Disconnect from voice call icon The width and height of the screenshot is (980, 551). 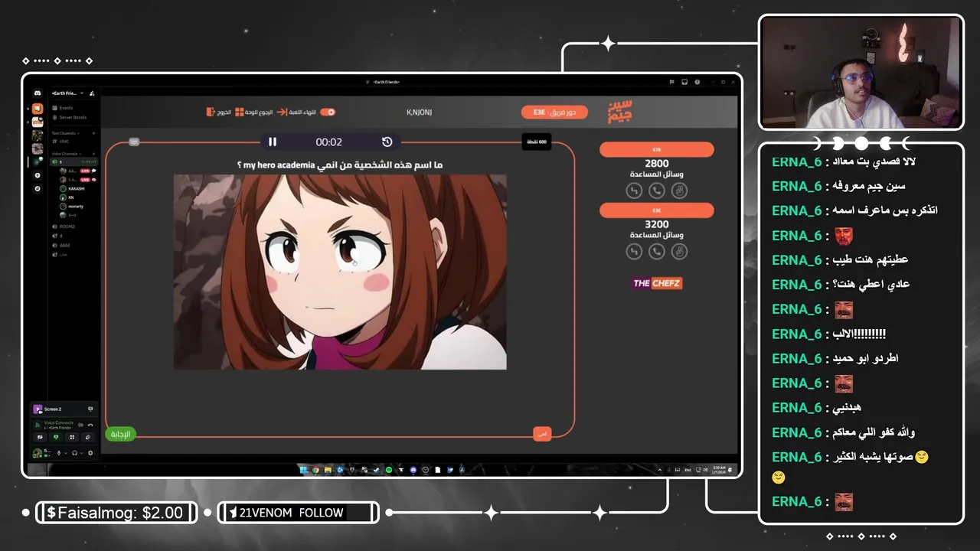90,425
